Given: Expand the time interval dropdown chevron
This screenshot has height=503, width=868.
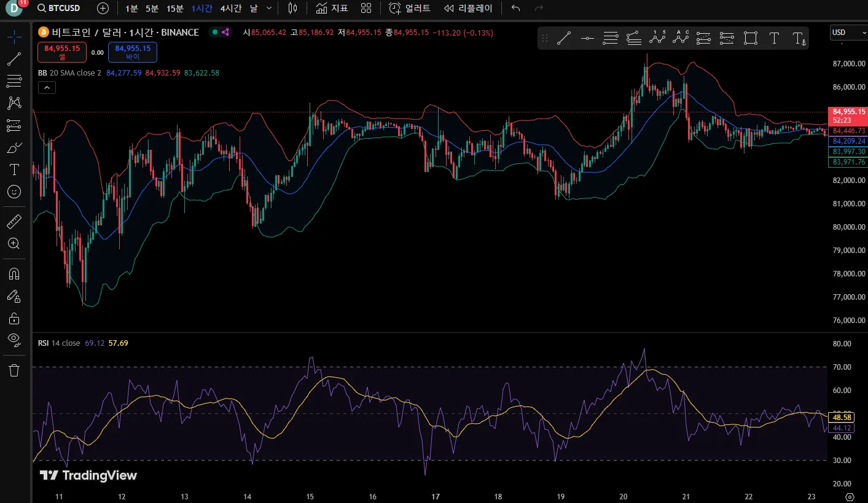Looking at the screenshot, I should (268, 9).
